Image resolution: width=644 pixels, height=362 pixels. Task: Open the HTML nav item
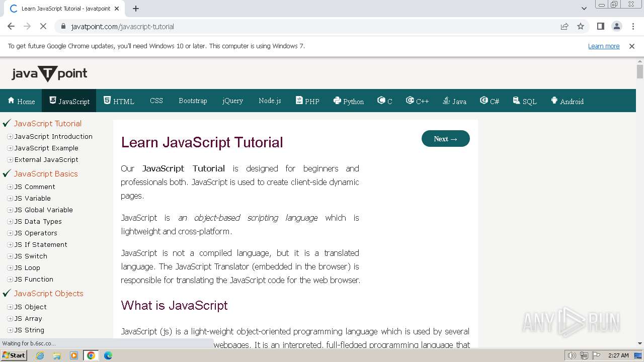(119, 101)
